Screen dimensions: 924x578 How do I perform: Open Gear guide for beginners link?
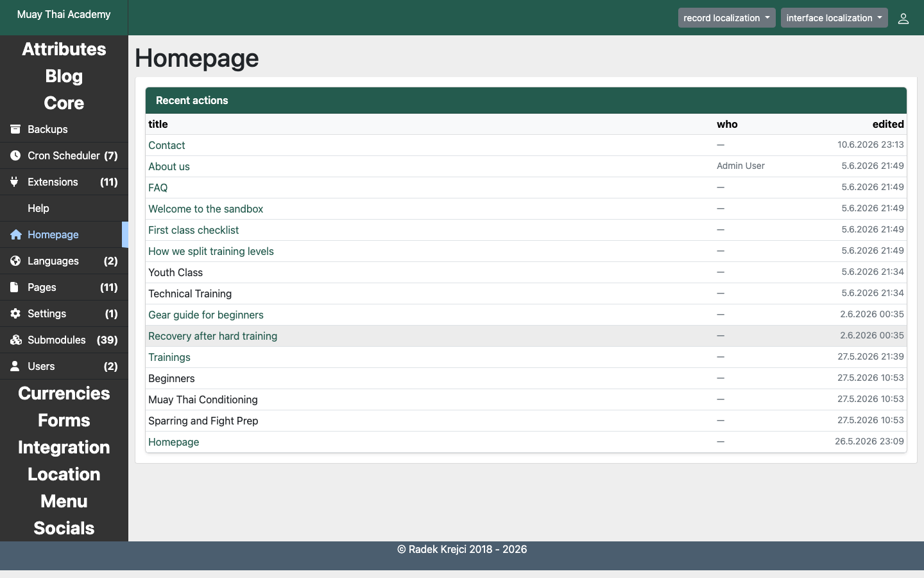tap(206, 315)
